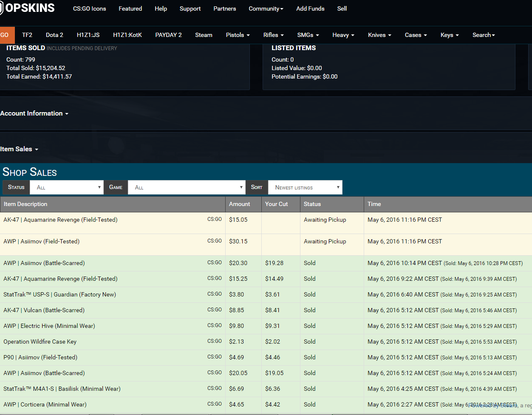This screenshot has height=415, width=532.
Task: Select the StatTrak USP-S | Guardian item
Action: [59, 294]
